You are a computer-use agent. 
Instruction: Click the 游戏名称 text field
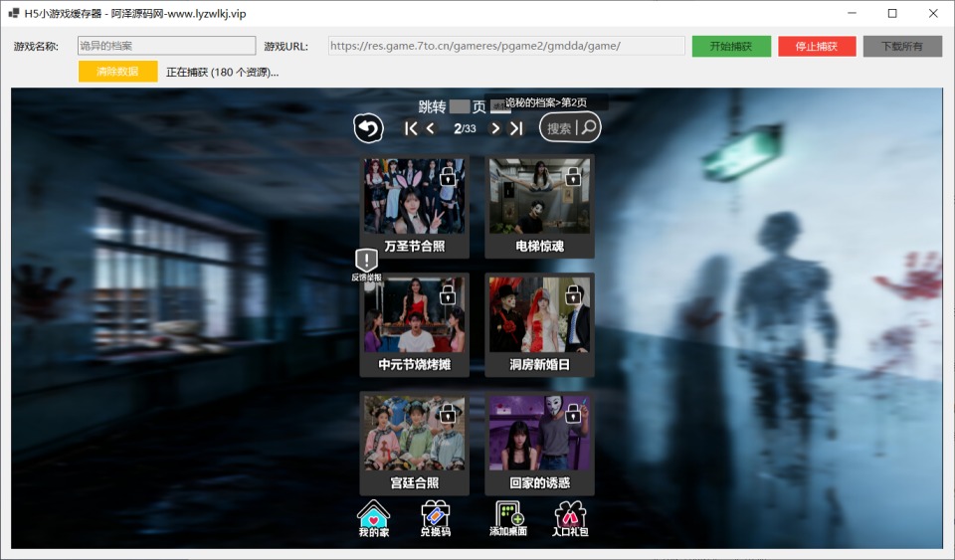[166, 46]
